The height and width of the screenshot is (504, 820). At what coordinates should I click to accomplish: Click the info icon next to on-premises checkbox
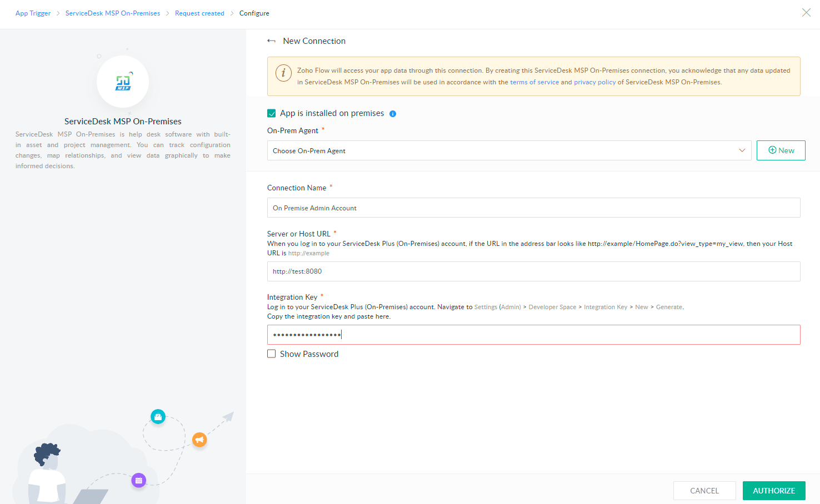coord(393,114)
